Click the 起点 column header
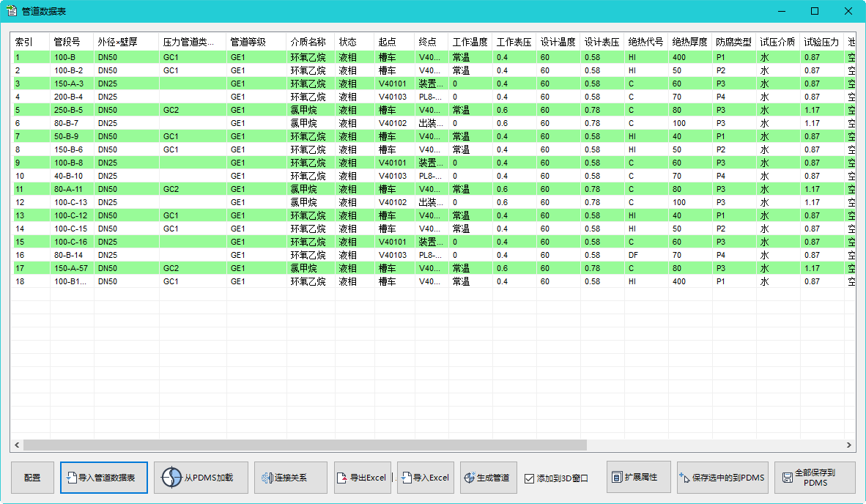 point(394,42)
